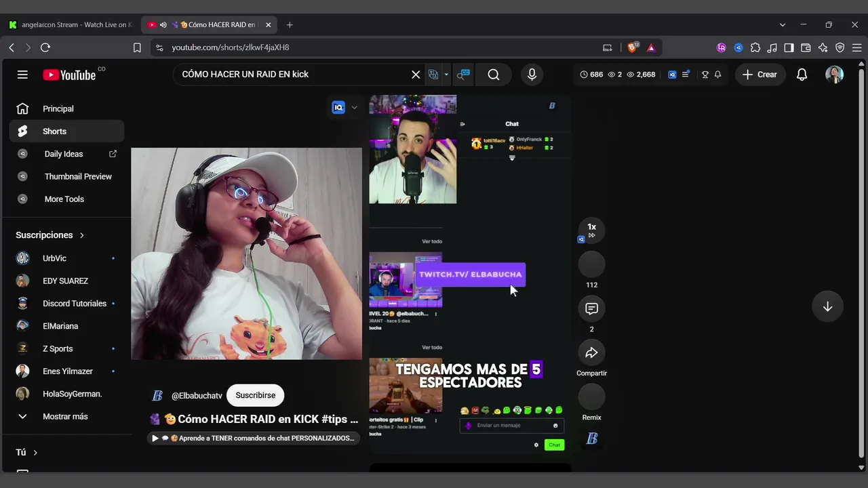The width and height of the screenshot is (868, 488).
Task: Expand the vidIQ dropdown chevron above the Short
Action: 354,107
